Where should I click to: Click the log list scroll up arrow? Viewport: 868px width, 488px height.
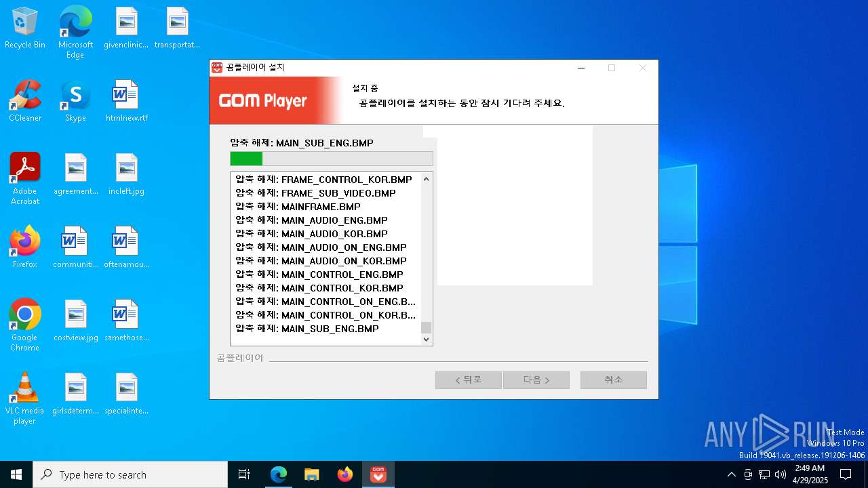(x=427, y=179)
